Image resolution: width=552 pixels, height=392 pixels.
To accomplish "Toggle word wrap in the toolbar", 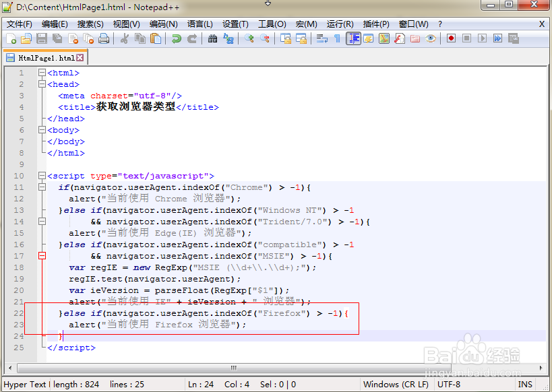I will [x=321, y=38].
